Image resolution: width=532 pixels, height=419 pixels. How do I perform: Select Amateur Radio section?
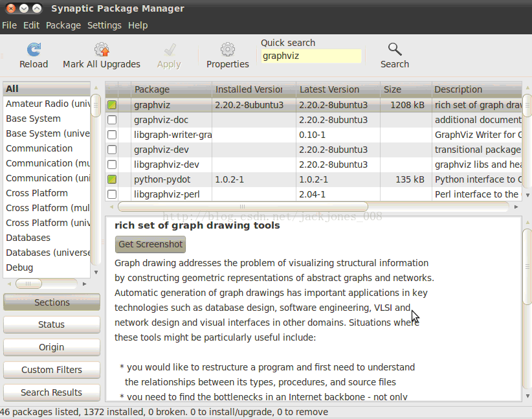pos(47,104)
